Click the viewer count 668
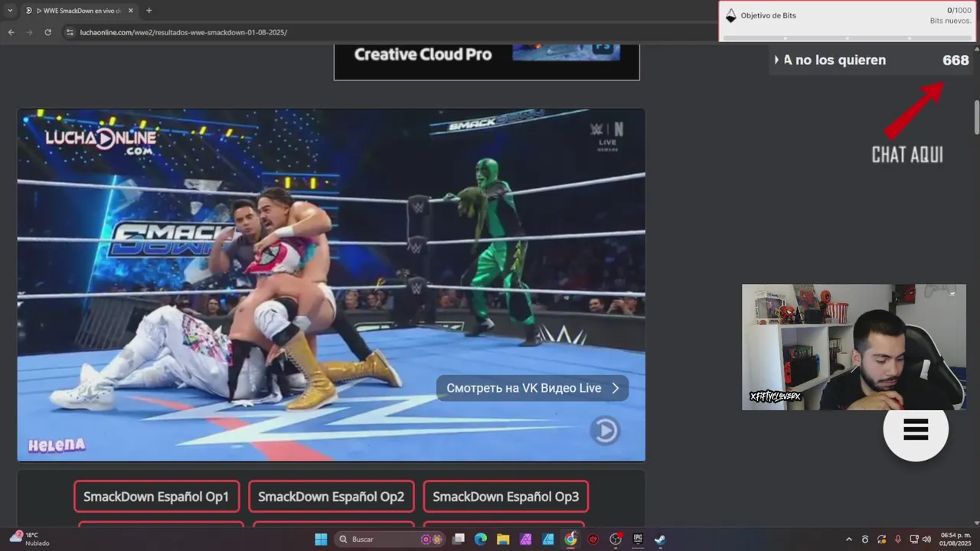The width and height of the screenshot is (980, 551). [955, 60]
